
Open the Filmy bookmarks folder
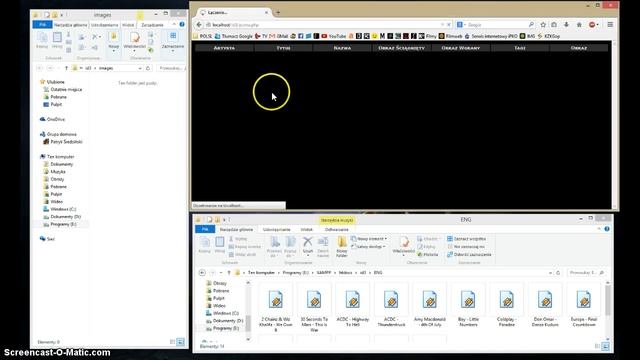(x=428, y=36)
